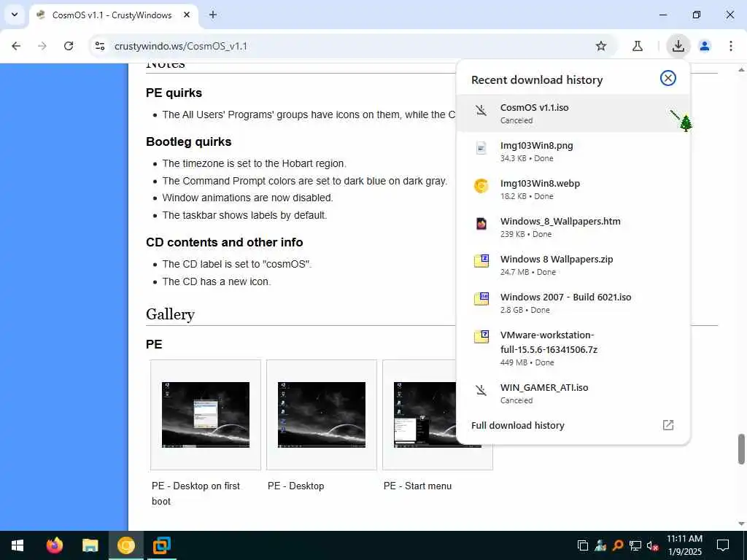Open Full download history link
Screen dimensions: 747x560
click(518, 425)
